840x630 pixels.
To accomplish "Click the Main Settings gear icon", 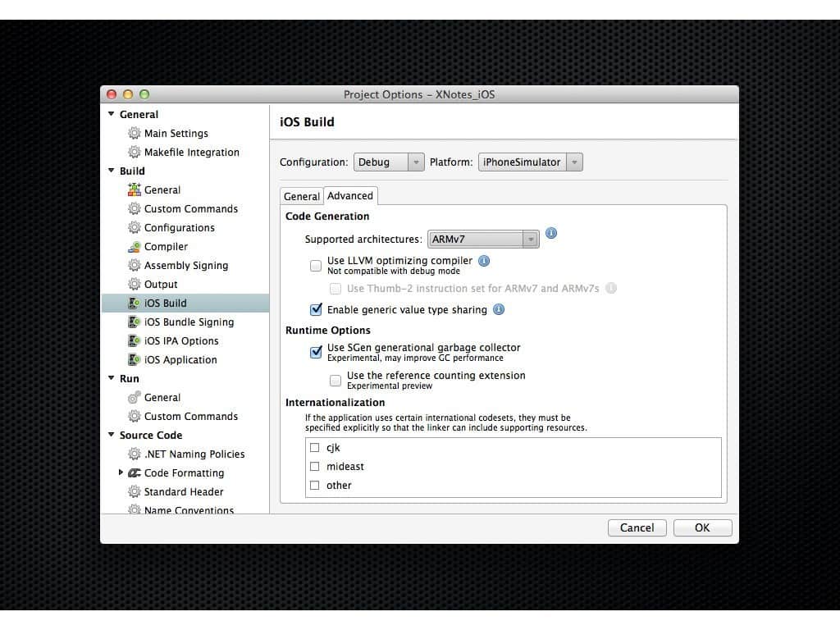I will click(x=134, y=133).
